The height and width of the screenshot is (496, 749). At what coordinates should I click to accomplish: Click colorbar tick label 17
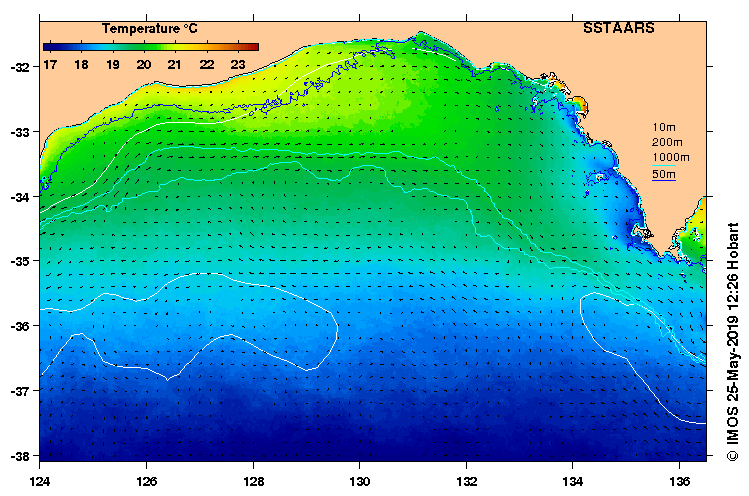tap(50, 65)
